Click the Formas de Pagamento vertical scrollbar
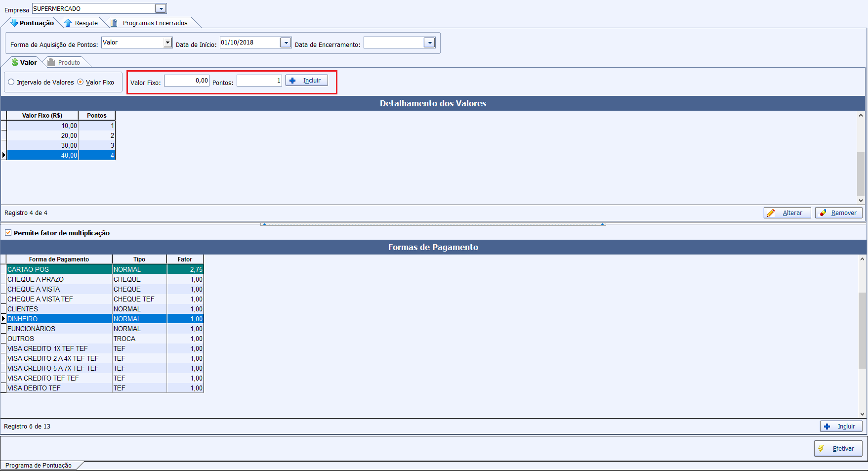 pyautogui.click(x=862, y=331)
